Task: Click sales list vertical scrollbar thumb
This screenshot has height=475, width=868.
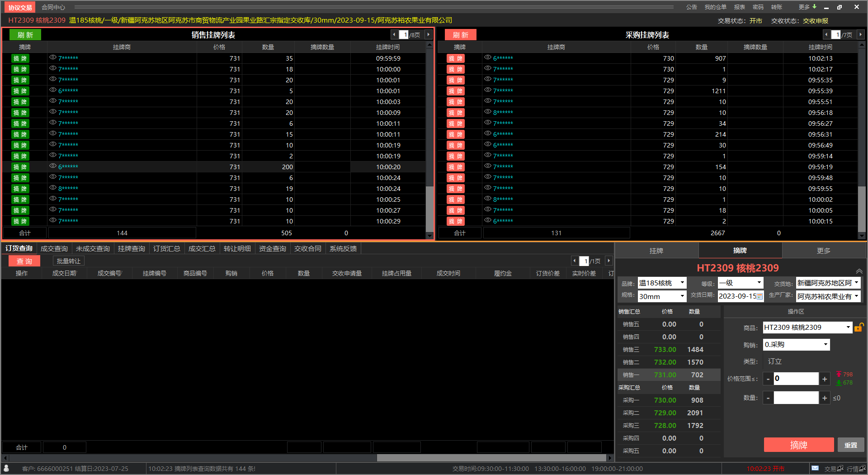Action: tap(429, 208)
